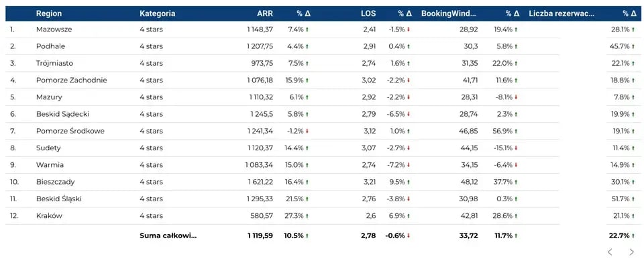Sort by Region column header
Screen dimensions: 644x265
49,13
